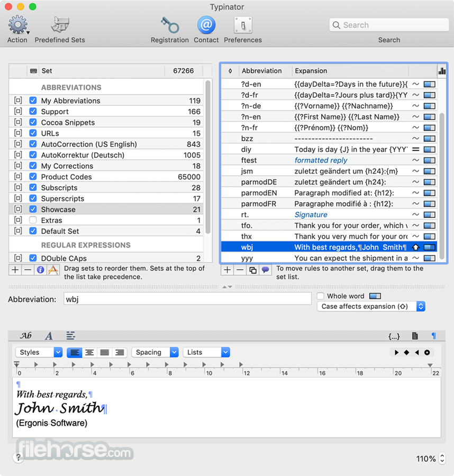Delete the selected abbreviation rule
454x476 pixels.
click(x=240, y=270)
